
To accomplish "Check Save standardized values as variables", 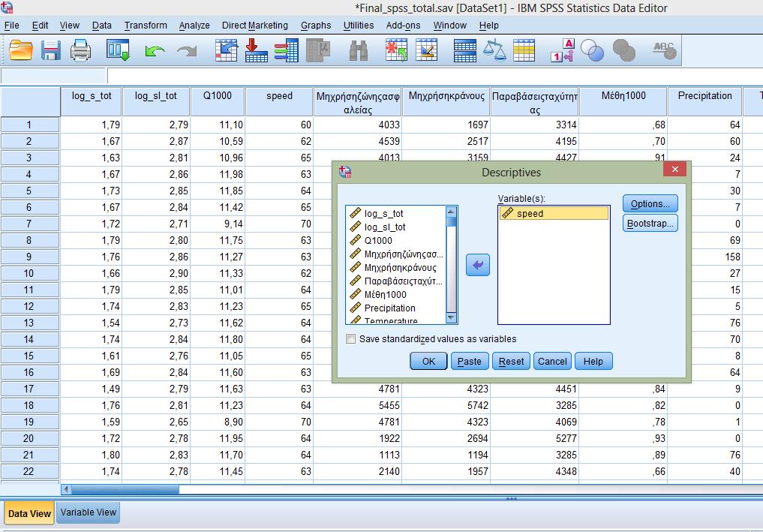I will 350,338.
